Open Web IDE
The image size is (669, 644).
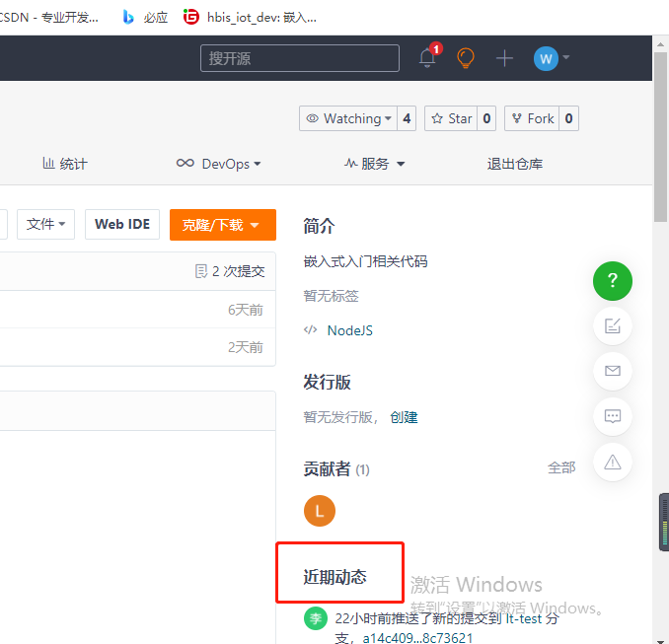coord(122,224)
